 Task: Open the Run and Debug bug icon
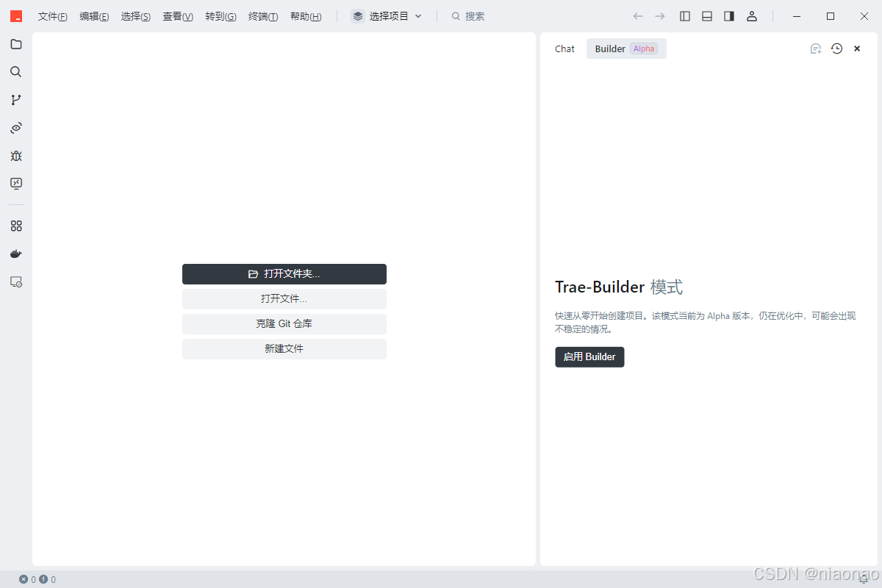(16, 156)
